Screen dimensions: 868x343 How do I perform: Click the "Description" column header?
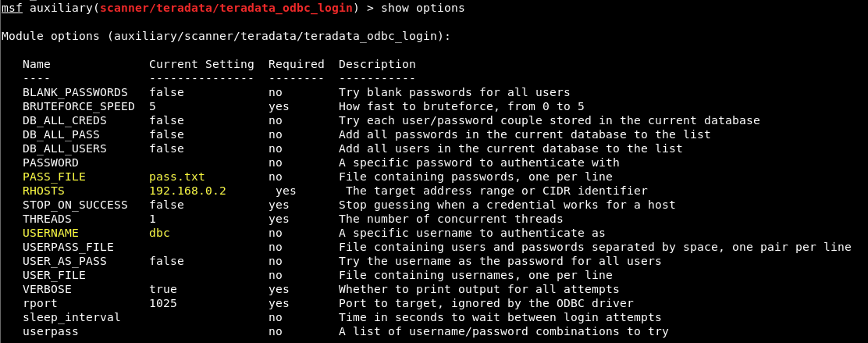pyautogui.click(x=377, y=64)
